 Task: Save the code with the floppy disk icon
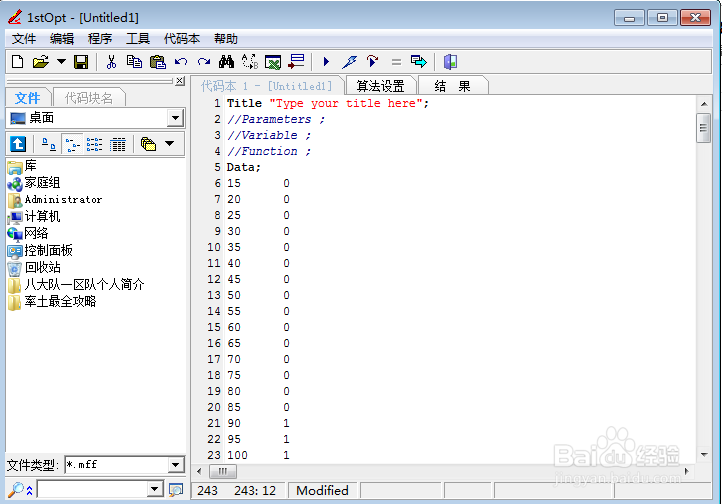81,62
